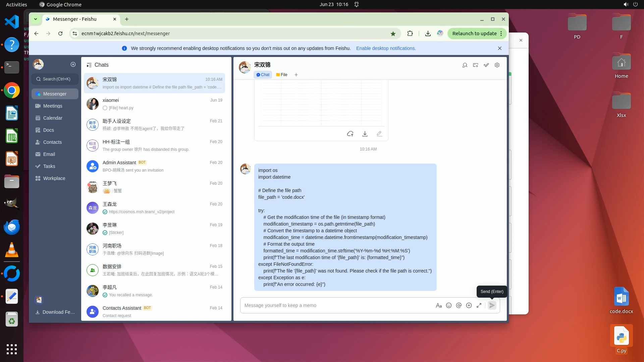
Task: Click the emoji icon in message box
Action: (x=449, y=305)
